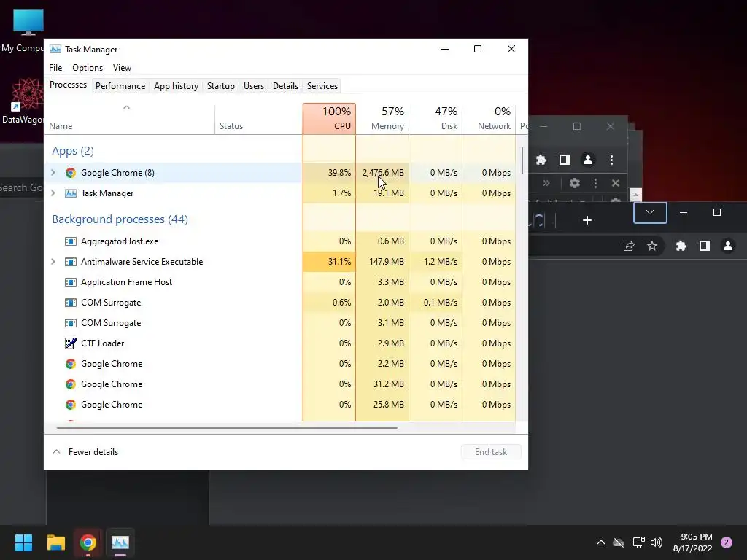Open the Windows Start button
The height and width of the screenshot is (560, 747).
[23, 542]
